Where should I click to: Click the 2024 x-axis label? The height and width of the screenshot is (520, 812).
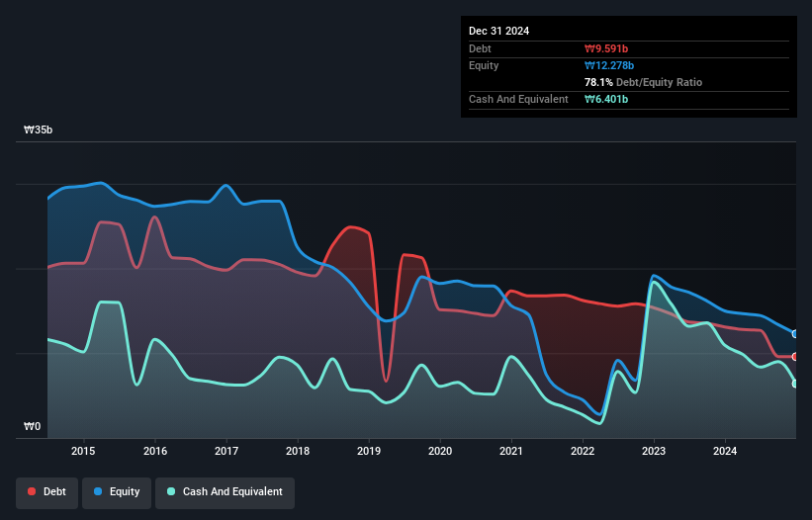[725, 451]
